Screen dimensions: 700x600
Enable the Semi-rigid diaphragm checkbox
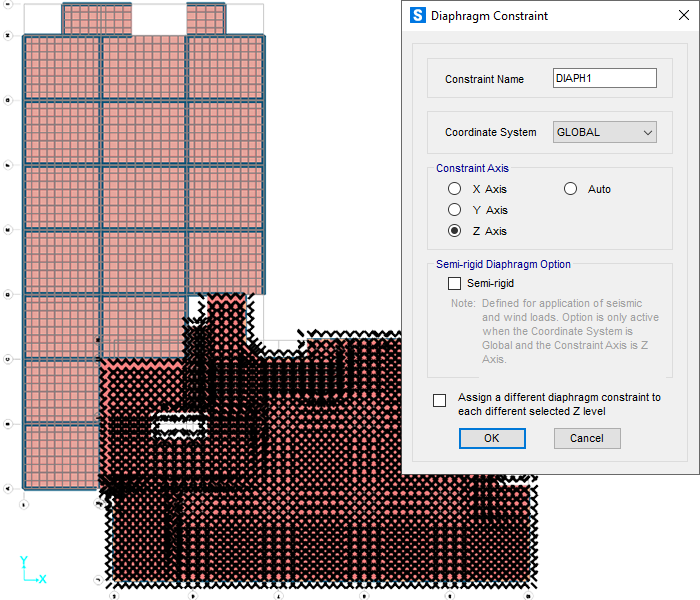coord(455,284)
